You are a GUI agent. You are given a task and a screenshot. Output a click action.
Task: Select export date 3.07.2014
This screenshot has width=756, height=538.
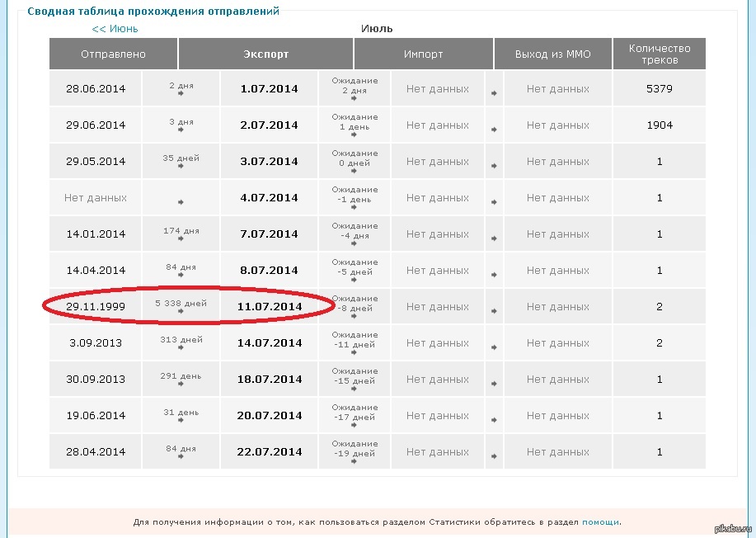point(269,161)
